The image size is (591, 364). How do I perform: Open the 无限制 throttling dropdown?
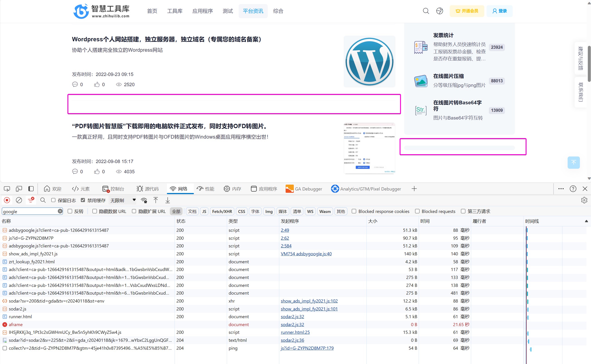tap(123, 200)
